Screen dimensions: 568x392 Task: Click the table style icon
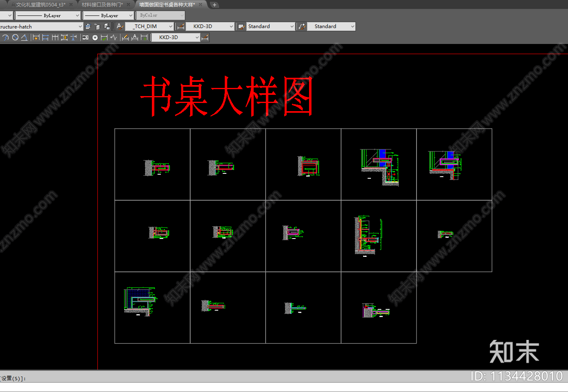[241, 26]
